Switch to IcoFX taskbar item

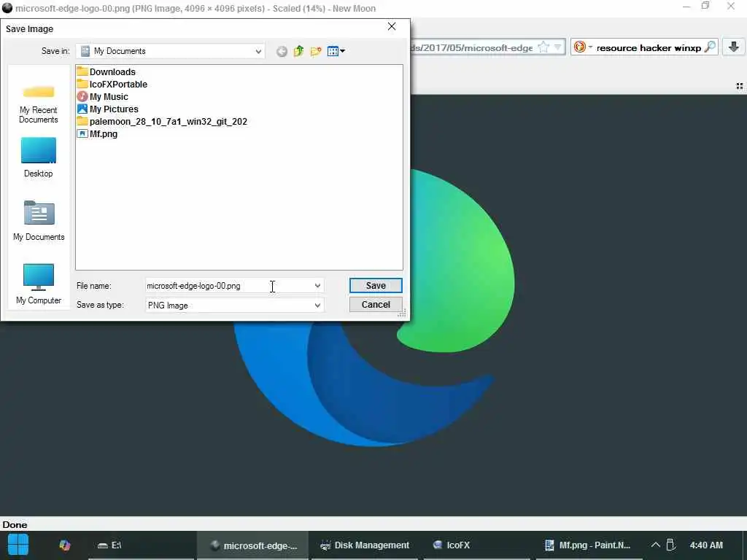476,545
